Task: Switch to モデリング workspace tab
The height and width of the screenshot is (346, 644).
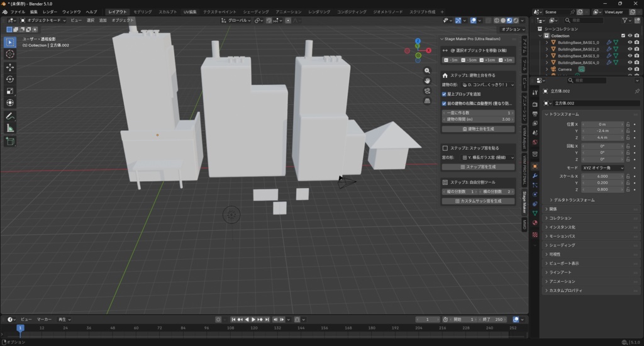Action: 143,12
